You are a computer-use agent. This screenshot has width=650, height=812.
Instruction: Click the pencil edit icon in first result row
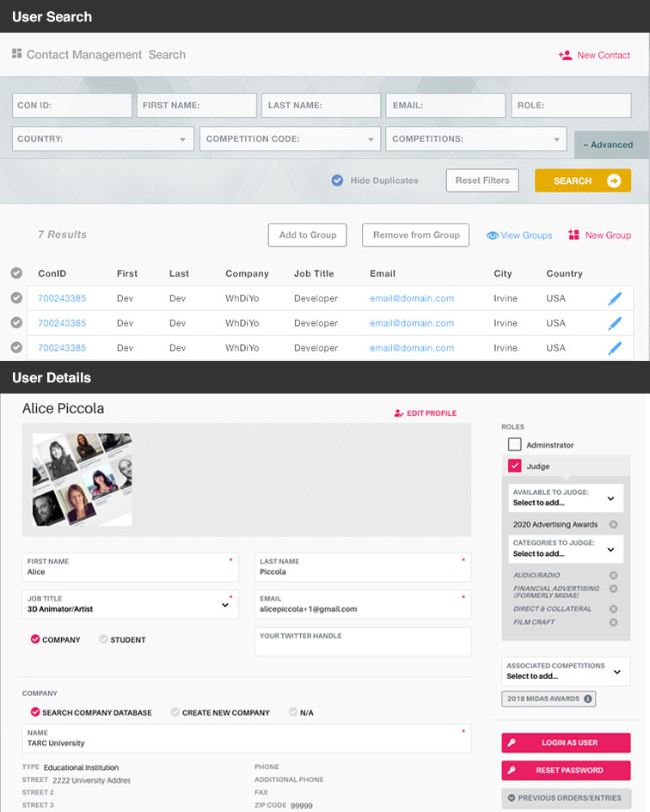615,298
